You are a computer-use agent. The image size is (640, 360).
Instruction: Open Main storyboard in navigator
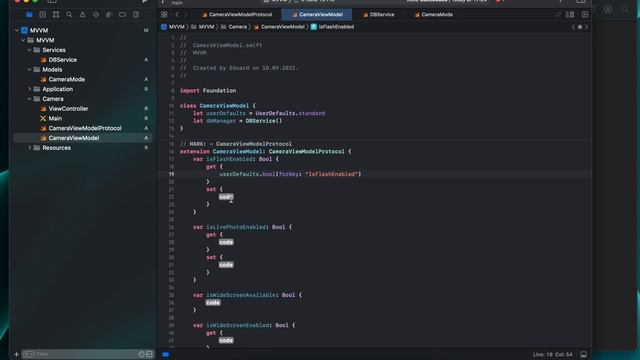pos(55,118)
